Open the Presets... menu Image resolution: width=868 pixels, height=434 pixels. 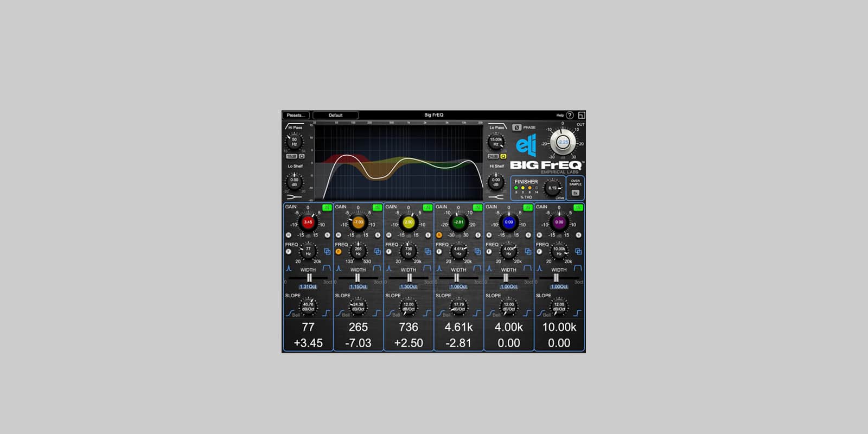click(296, 115)
